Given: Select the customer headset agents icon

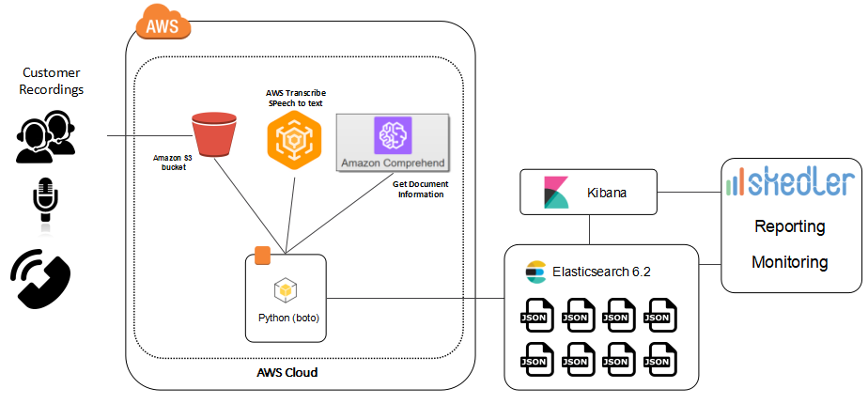Looking at the screenshot, I should coord(45,135).
